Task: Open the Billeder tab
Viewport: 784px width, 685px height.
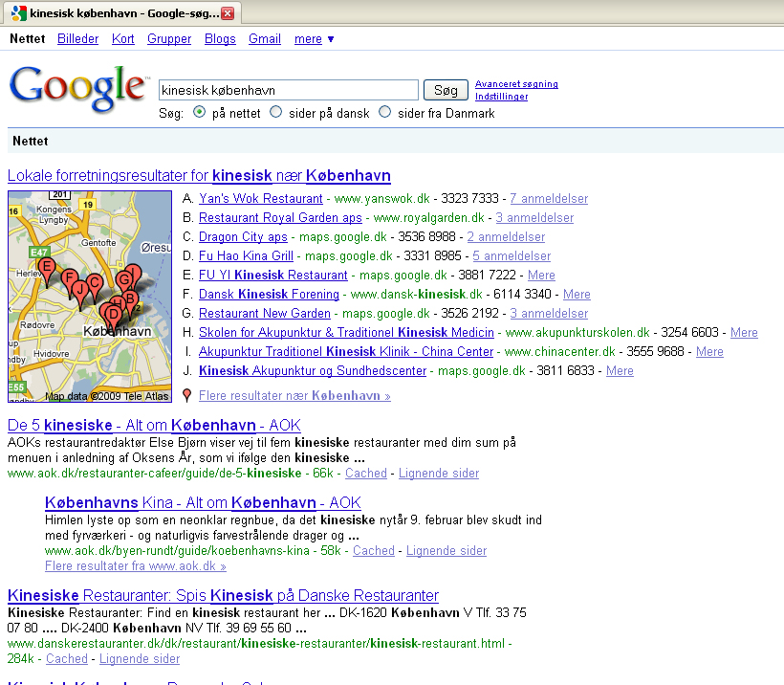Action: click(x=78, y=39)
